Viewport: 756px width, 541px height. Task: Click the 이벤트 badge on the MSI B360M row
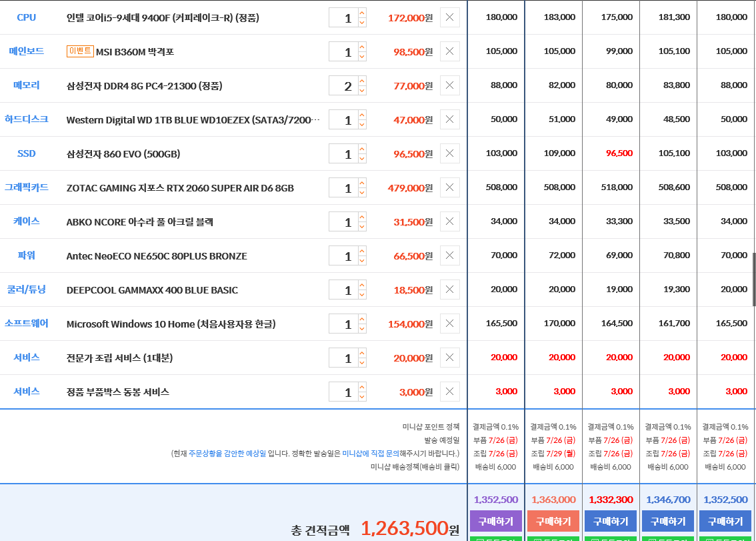pyautogui.click(x=80, y=51)
